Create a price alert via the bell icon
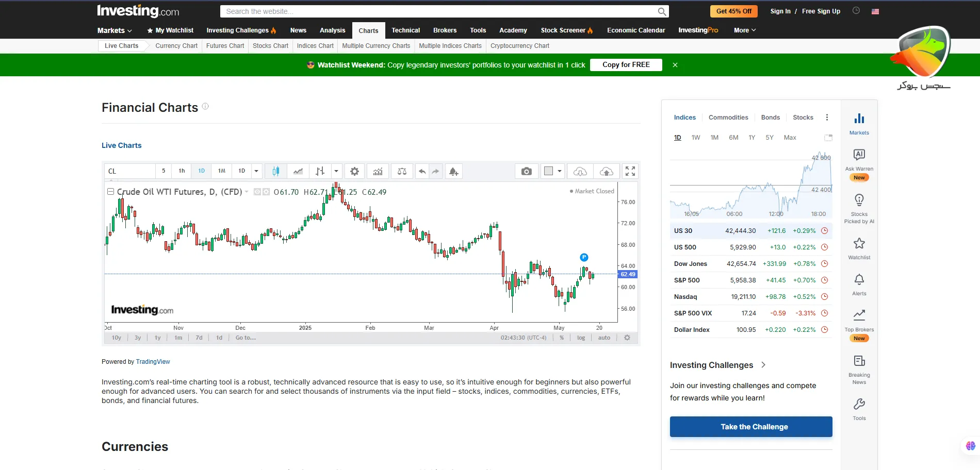The height and width of the screenshot is (470, 980). tap(453, 171)
